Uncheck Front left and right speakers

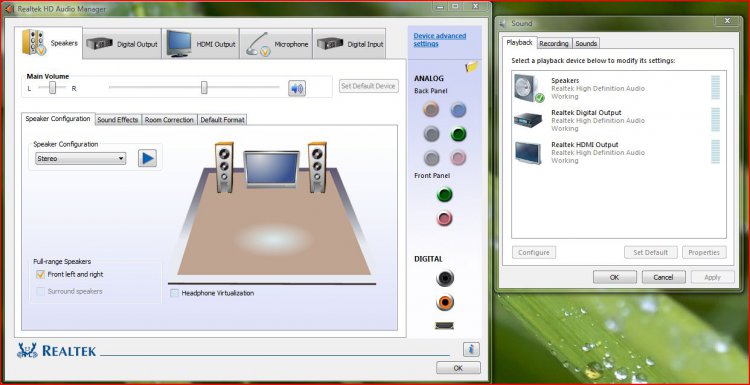tap(41, 275)
